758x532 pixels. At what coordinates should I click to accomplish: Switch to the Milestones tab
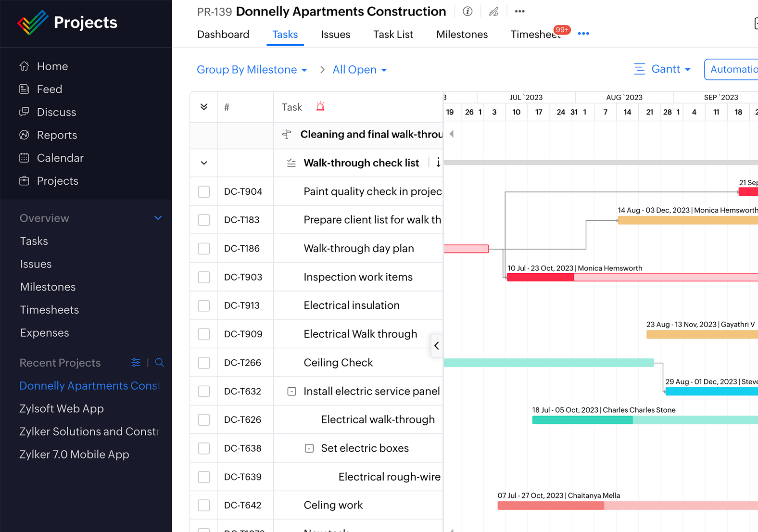tap(462, 35)
